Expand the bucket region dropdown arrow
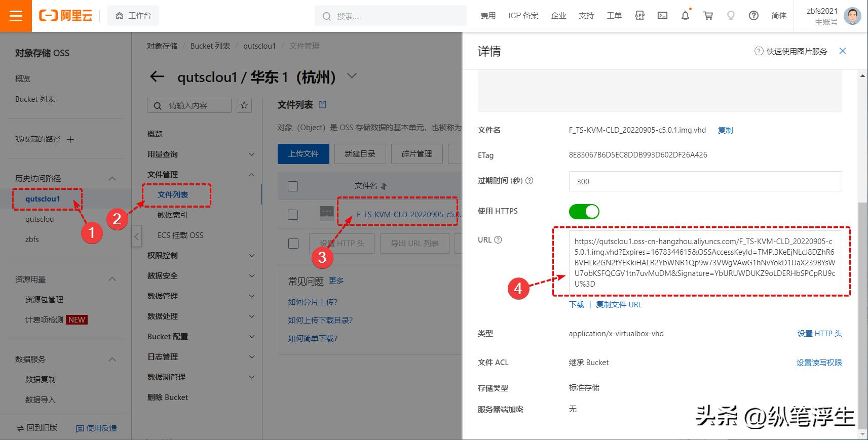Viewport: 868px width, 440px height. point(352,76)
